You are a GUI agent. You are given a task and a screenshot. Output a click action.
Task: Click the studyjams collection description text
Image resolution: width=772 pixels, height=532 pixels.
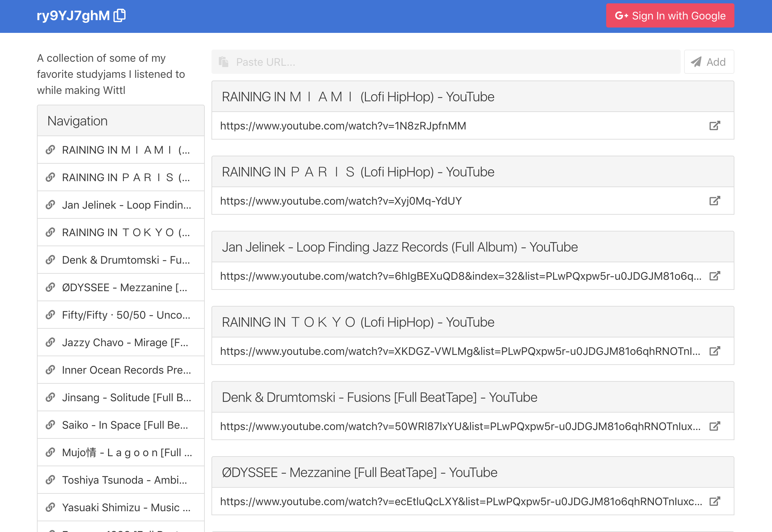tap(111, 74)
